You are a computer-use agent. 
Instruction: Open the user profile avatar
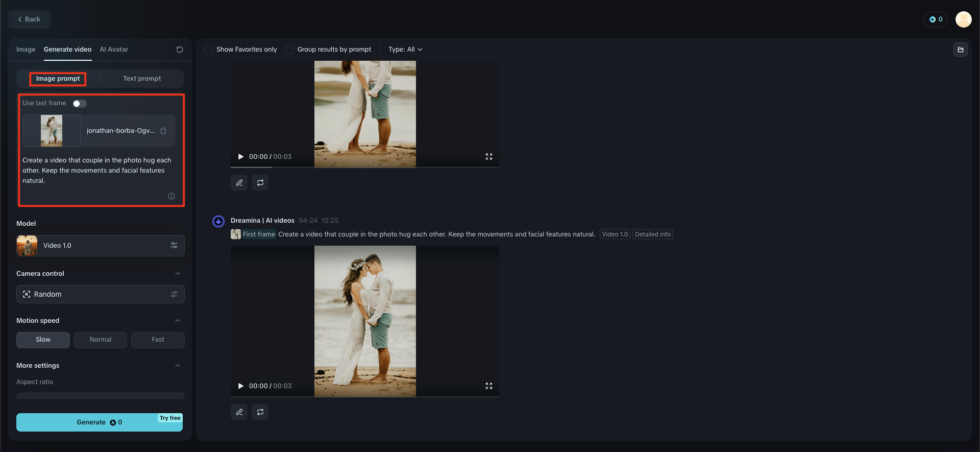(964, 19)
